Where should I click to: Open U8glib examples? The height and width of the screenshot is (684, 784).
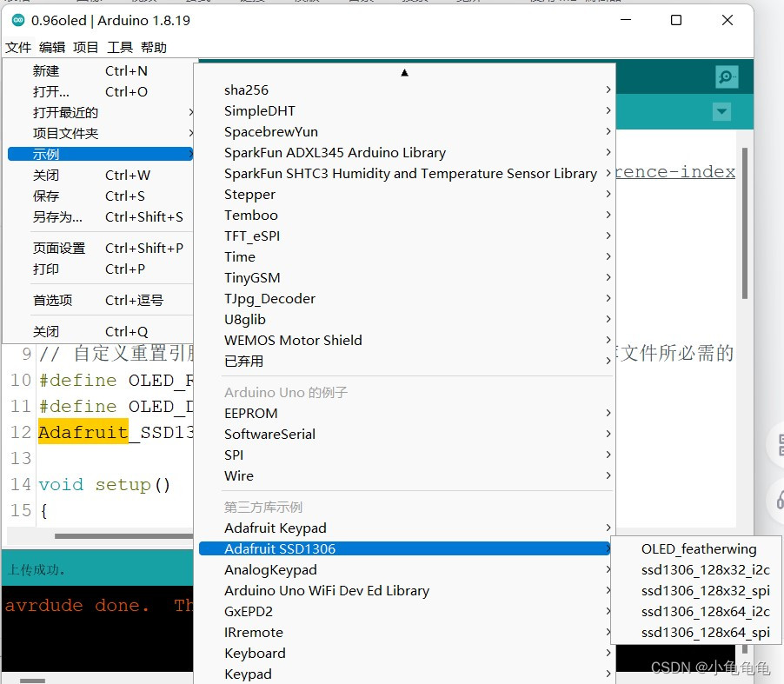(406, 320)
